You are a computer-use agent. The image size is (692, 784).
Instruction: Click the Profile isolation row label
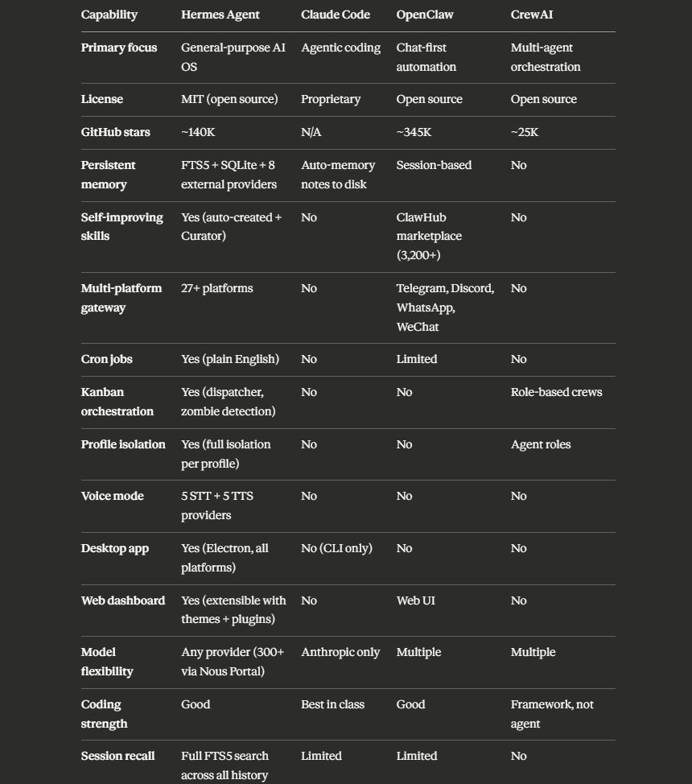123,444
